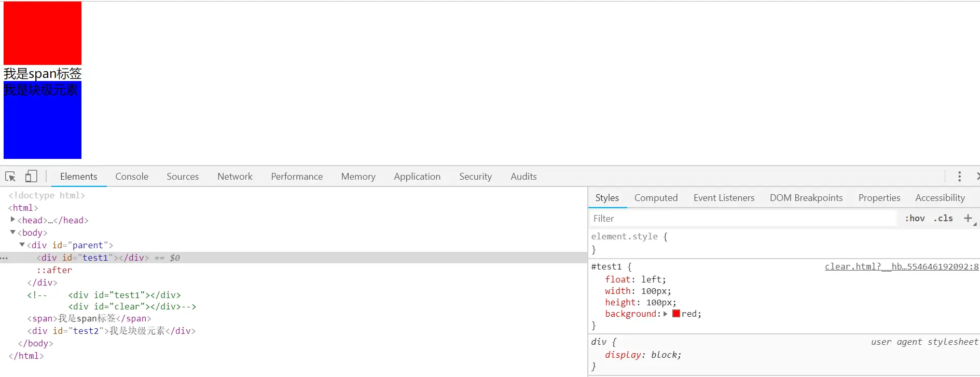Open the Properties sidebar tab
This screenshot has height=377, width=980.
[879, 198]
